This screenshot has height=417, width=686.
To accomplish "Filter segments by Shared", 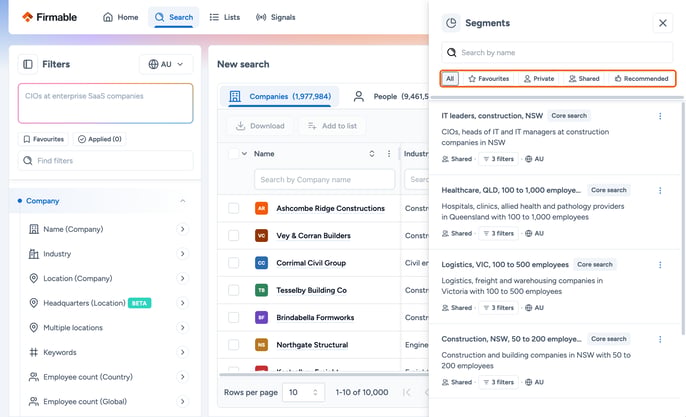I will (x=584, y=79).
